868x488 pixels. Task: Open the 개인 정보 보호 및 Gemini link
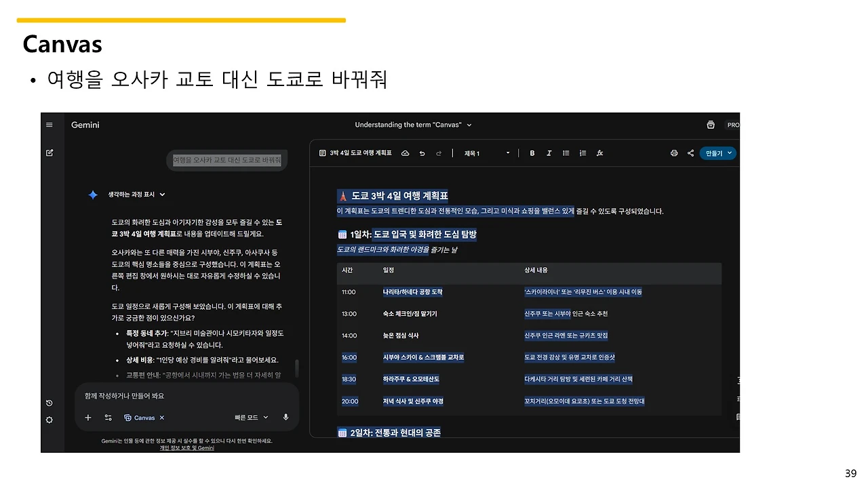coord(186,448)
